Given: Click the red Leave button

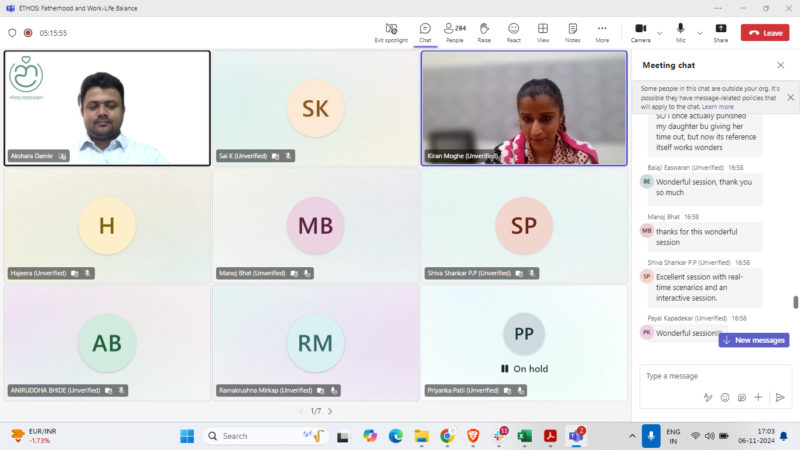Looking at the screenshot, I should (765, 32).
